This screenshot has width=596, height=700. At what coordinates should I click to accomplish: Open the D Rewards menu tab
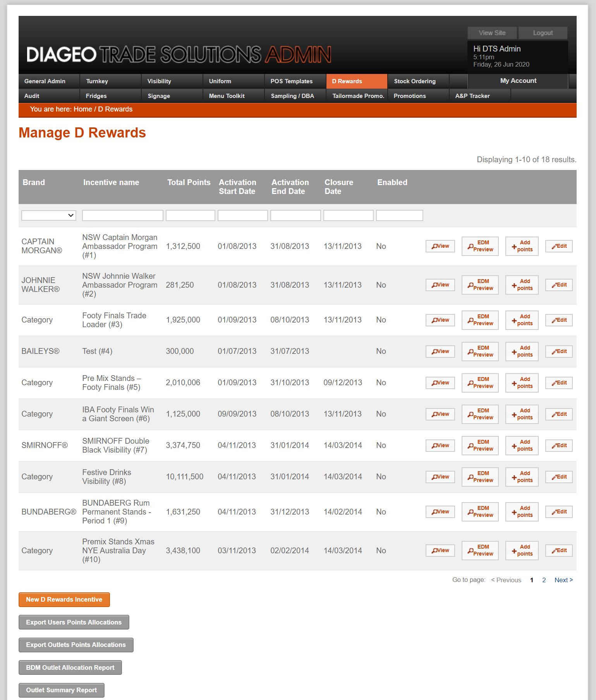click(357, 81)
